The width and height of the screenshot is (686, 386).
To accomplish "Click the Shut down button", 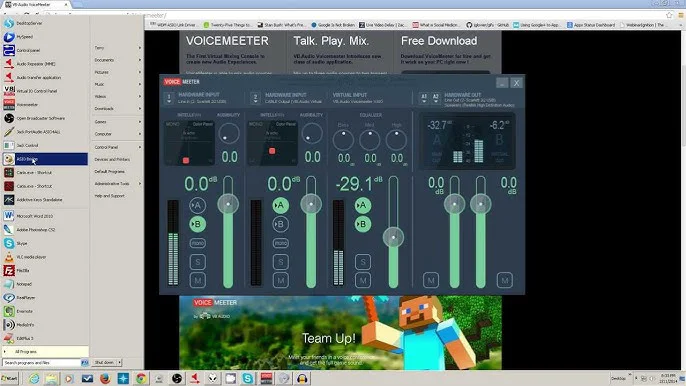I will [x=104, y=362].
